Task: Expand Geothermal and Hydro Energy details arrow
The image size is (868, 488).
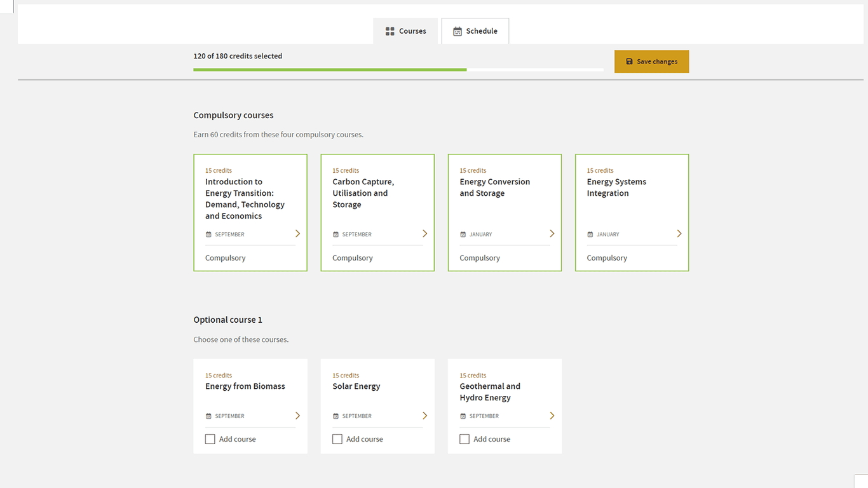Action: coord(552,416)
